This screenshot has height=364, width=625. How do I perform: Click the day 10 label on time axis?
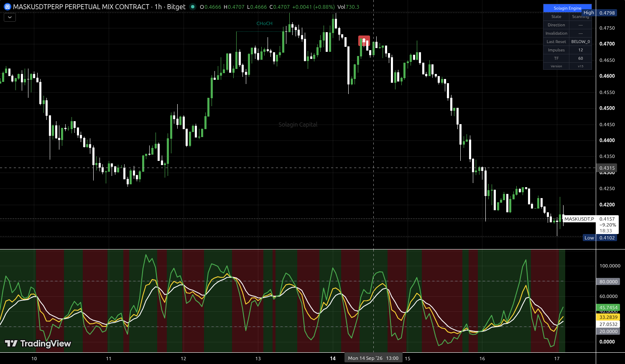point(34,359)
